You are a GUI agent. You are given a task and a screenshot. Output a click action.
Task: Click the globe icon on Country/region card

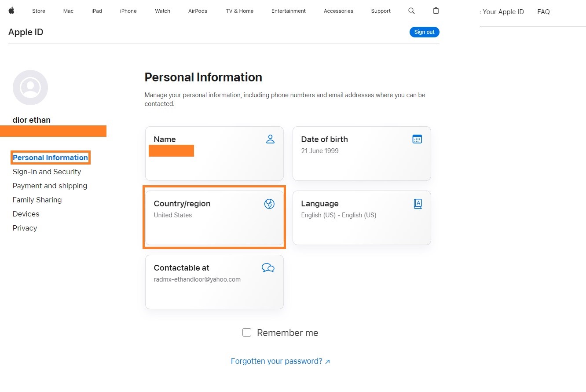point(269,204)
